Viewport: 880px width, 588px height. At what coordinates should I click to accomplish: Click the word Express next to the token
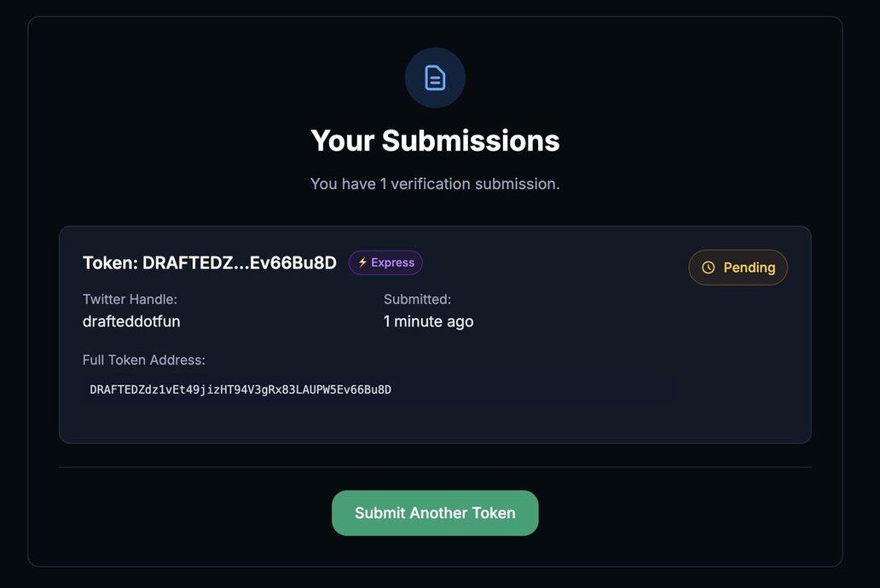[x=392, y=262]
